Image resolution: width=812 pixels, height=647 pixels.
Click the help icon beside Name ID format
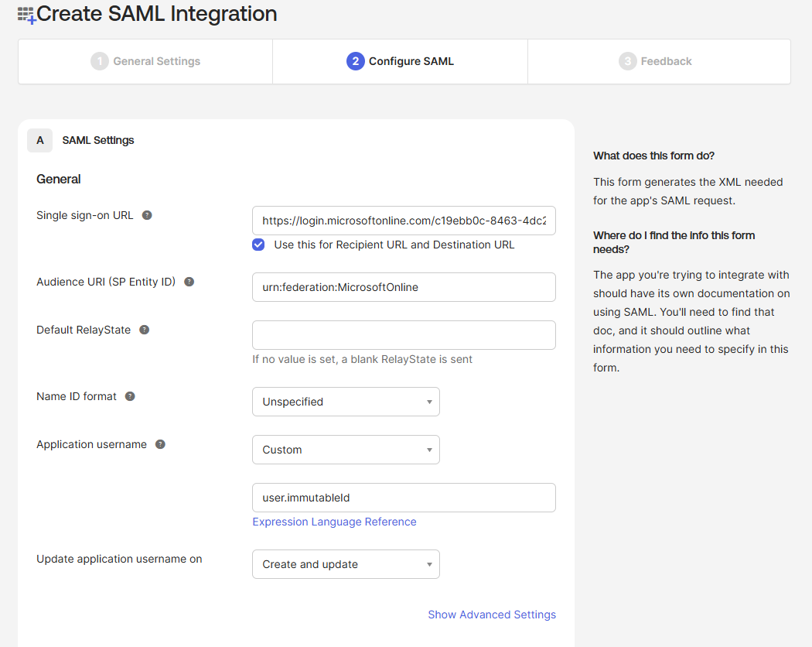coord(130,396)
